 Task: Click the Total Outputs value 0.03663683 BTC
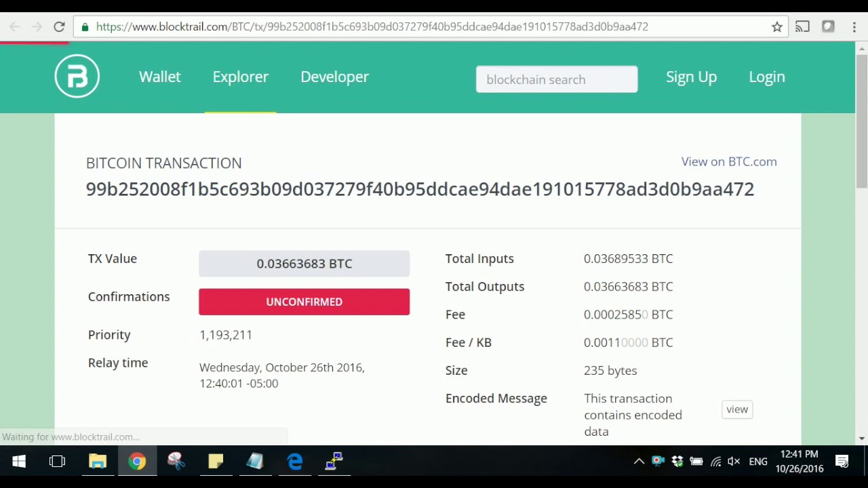point(628,287)
